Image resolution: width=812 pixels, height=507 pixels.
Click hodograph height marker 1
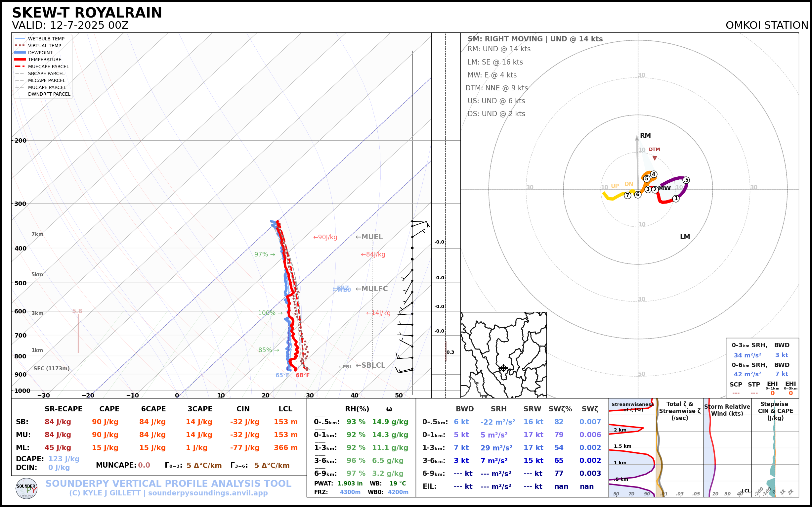[x=676, y=199]
